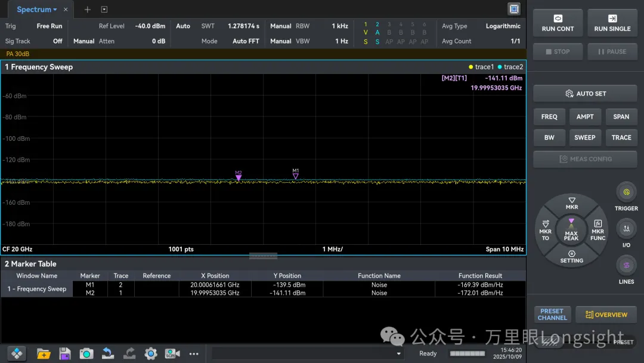Open the SPAN menu
Viewport: 644px width, 363px height.
[621, 117]
